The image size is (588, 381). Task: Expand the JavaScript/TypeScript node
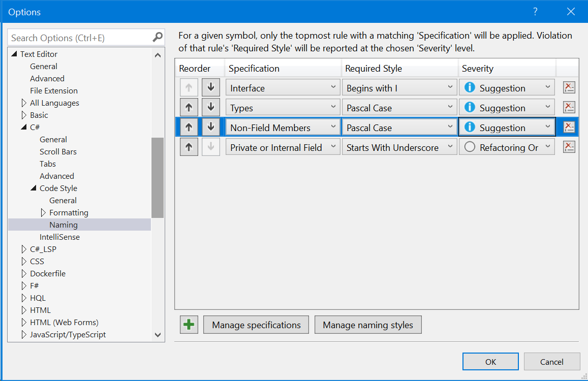point(24,334)
